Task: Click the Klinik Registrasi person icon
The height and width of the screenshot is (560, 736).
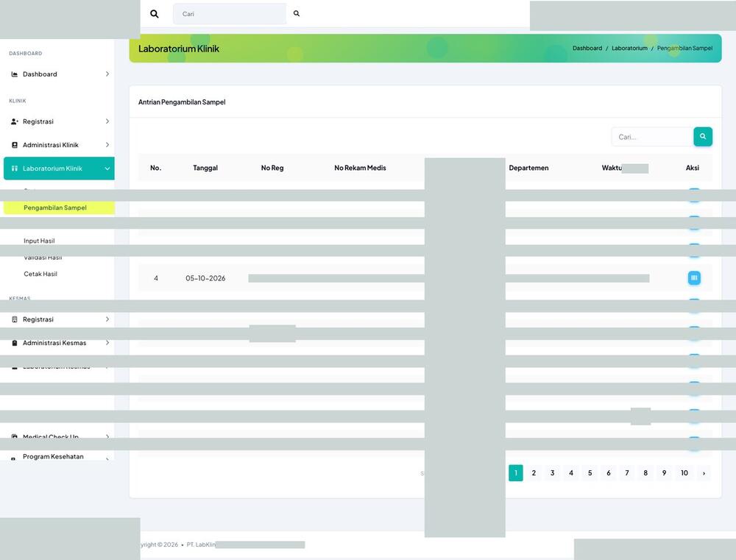Action: [15, 121]
